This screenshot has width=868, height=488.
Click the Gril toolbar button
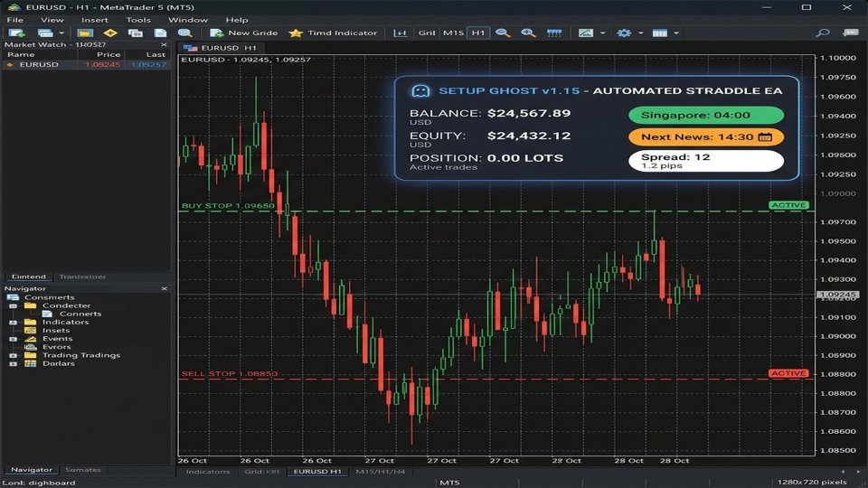click(x=427, y=33)
